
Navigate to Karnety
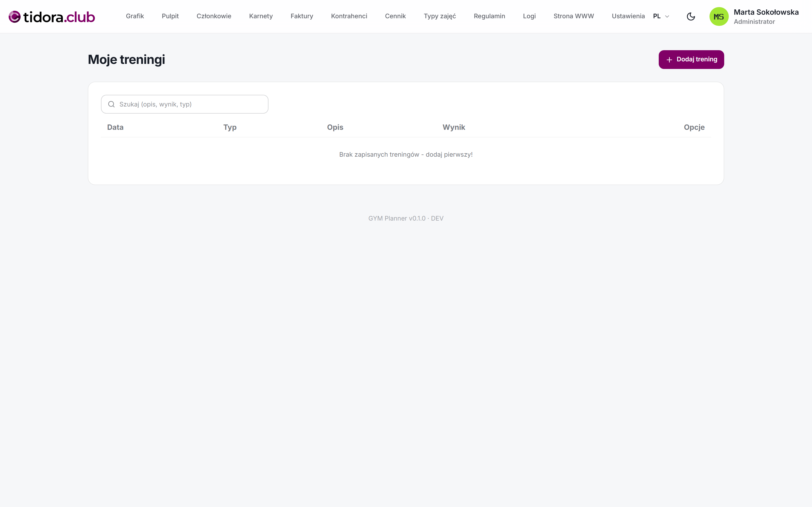(x=261, y=16)
